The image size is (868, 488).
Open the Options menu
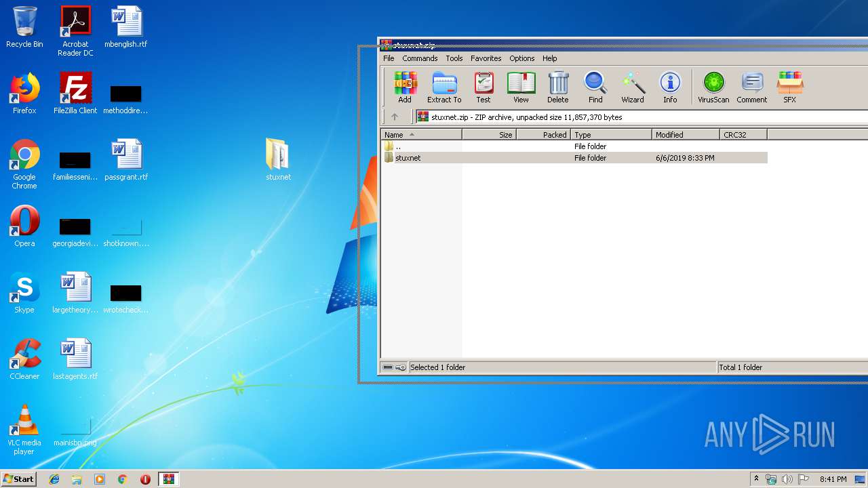[522, 58]
